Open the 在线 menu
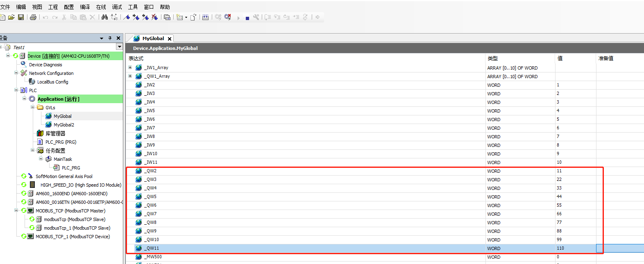Viewport: 644px width, 264px height. [x=101, y=7]
